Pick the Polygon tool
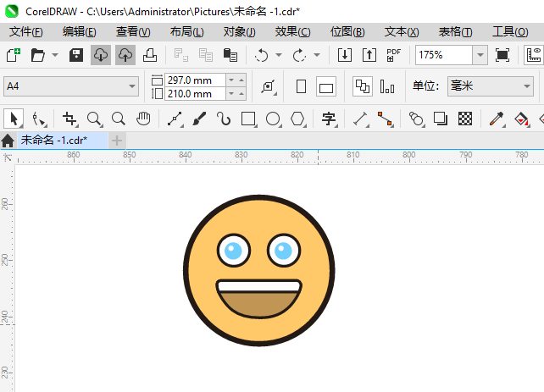Viewport: 544px width, 392px height. click(298, 119)
